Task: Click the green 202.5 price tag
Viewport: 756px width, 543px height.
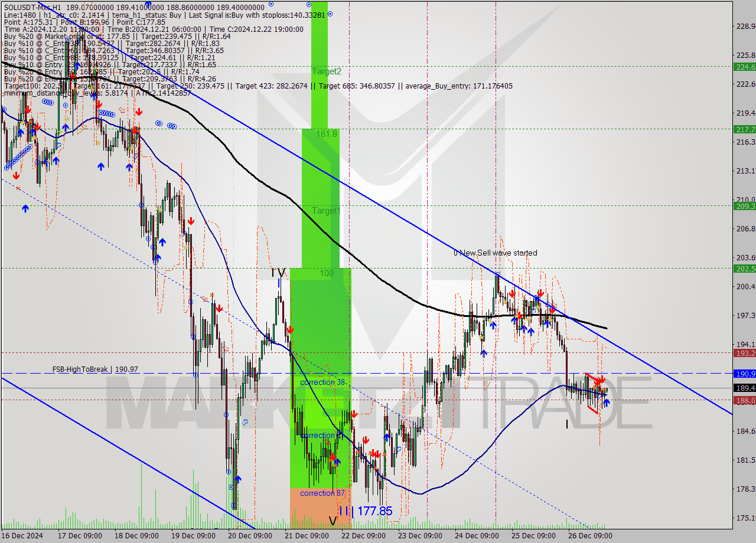Action: click(x=744, y=269)
